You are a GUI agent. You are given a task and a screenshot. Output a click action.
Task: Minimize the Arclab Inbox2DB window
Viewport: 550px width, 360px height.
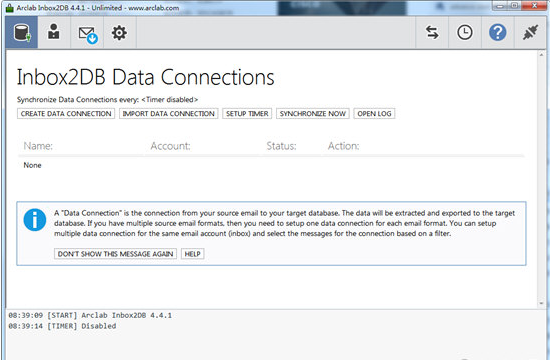click(x=500, y=6)
